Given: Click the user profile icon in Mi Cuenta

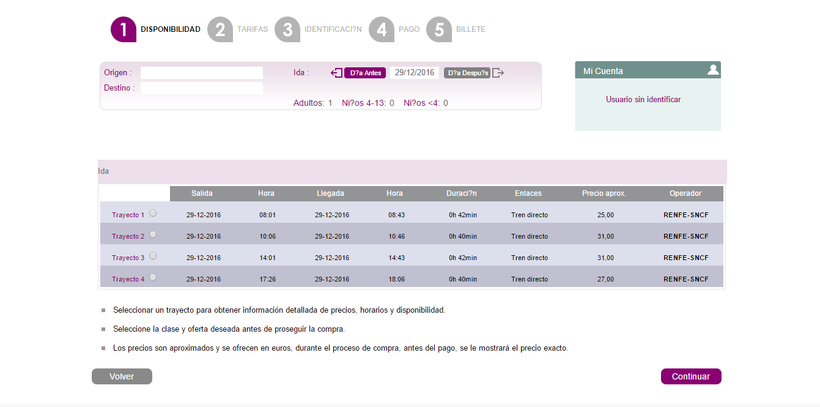Looking at the screenshot, I should (712, 70).
